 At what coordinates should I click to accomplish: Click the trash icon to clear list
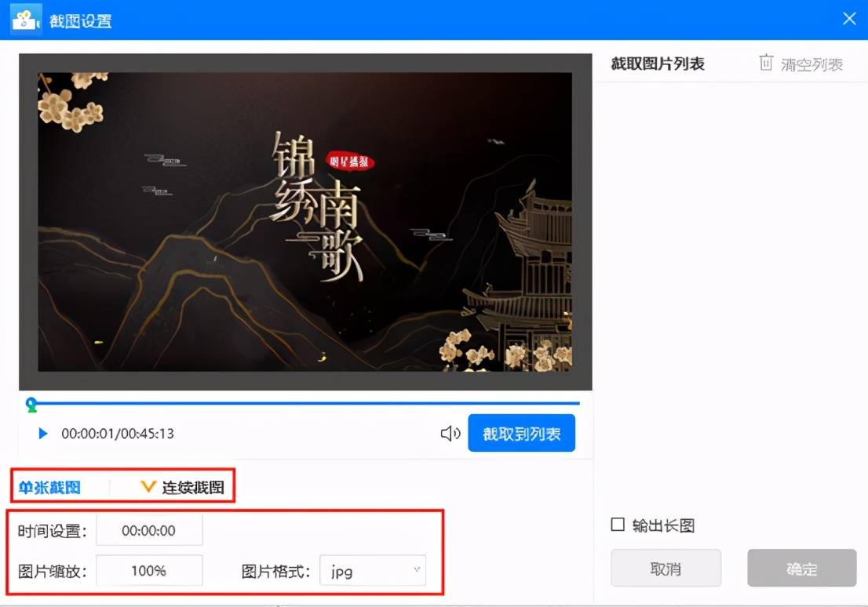[766, 64]
